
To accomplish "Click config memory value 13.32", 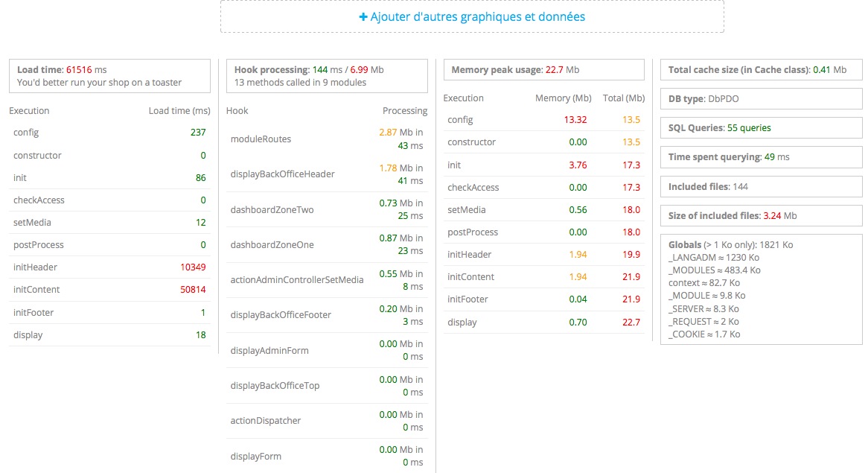I will [x=575, y=120].
